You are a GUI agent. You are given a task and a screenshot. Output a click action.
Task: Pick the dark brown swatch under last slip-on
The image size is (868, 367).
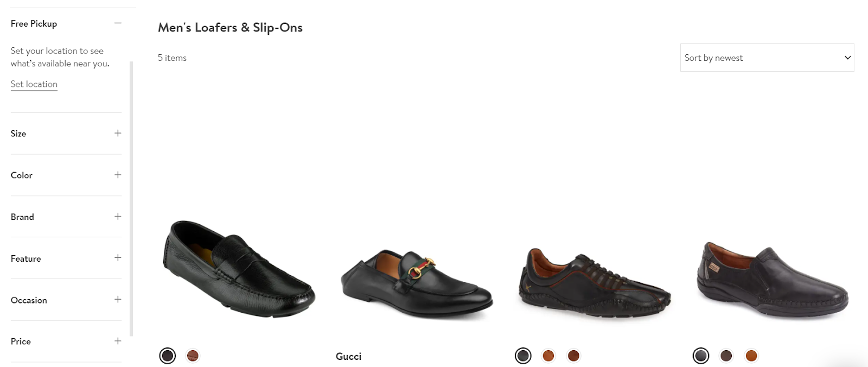tap(726, 356)
